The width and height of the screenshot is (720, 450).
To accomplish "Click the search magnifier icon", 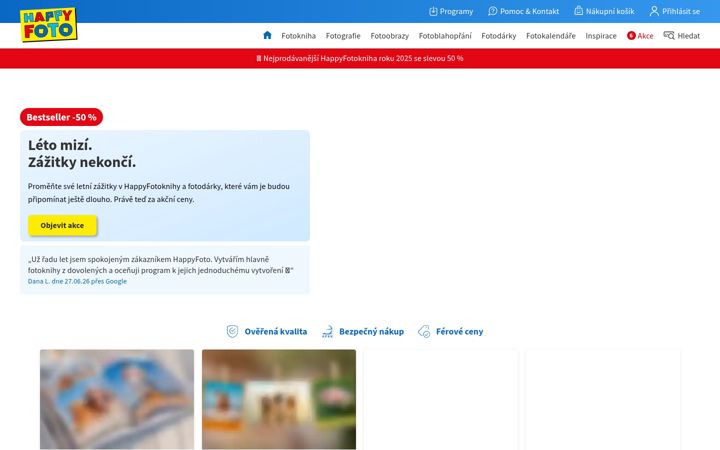I will tap(669, 35).
